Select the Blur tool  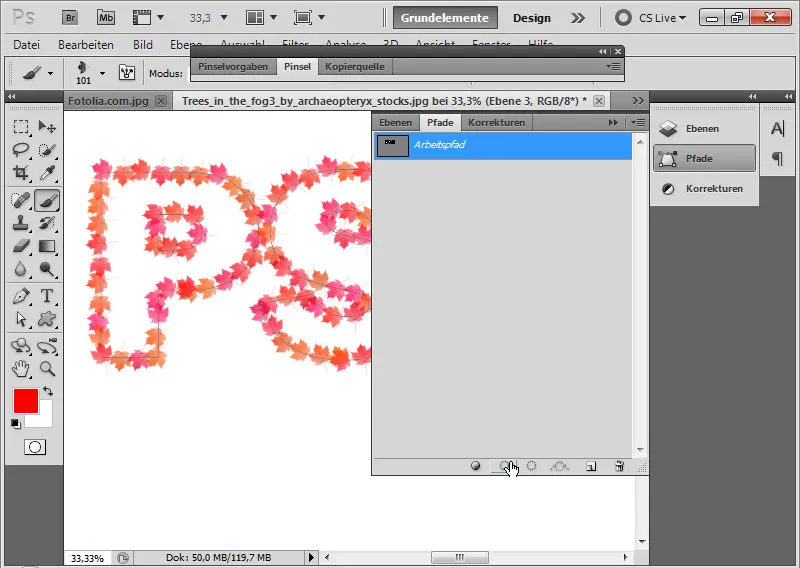pyautogui.click(x=21, y=269)
